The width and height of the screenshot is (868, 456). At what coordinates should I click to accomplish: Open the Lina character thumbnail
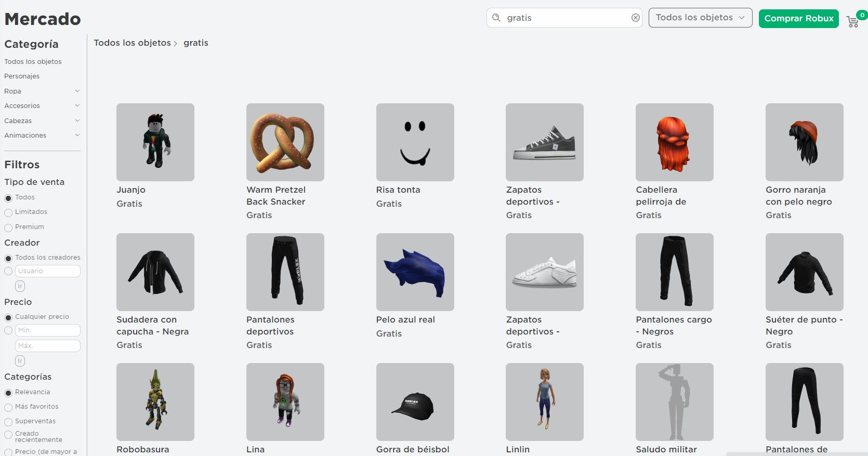coord(285,402)
